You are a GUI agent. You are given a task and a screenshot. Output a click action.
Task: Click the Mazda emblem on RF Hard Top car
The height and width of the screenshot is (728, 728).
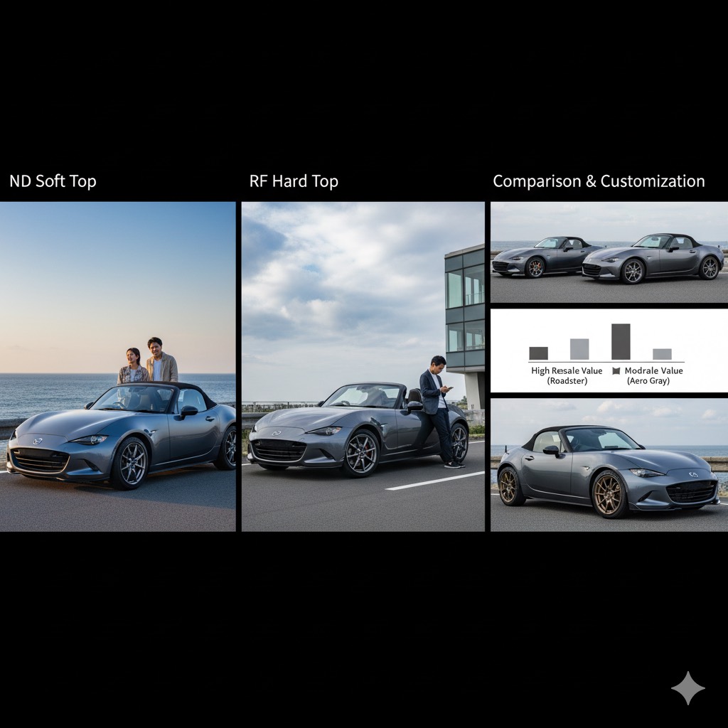(x=277, y=432)
